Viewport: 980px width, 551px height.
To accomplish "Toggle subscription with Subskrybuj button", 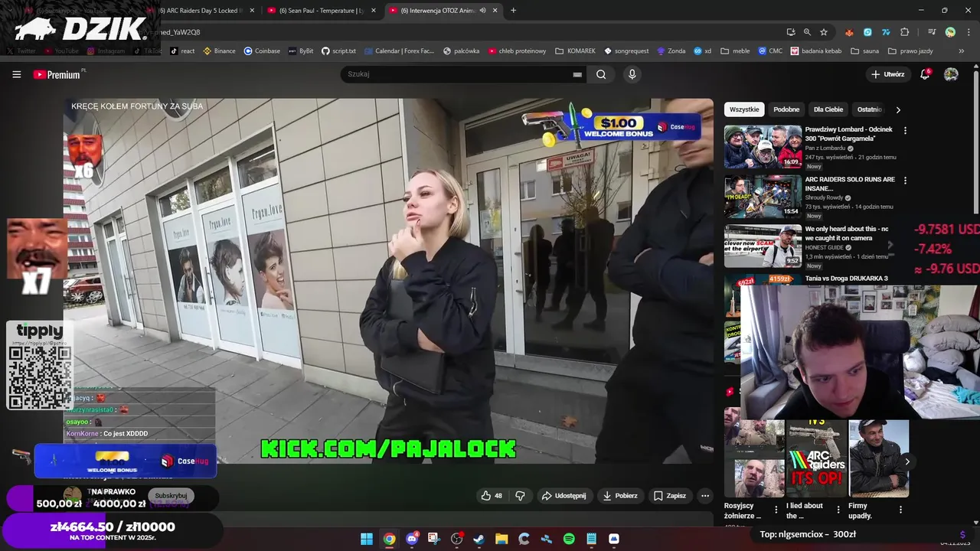I will [171, 496].
